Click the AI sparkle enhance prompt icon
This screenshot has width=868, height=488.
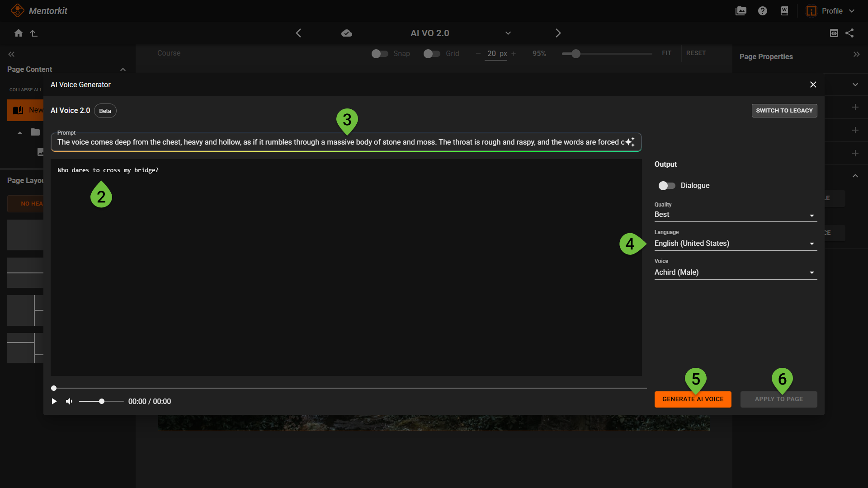[630, 142]
